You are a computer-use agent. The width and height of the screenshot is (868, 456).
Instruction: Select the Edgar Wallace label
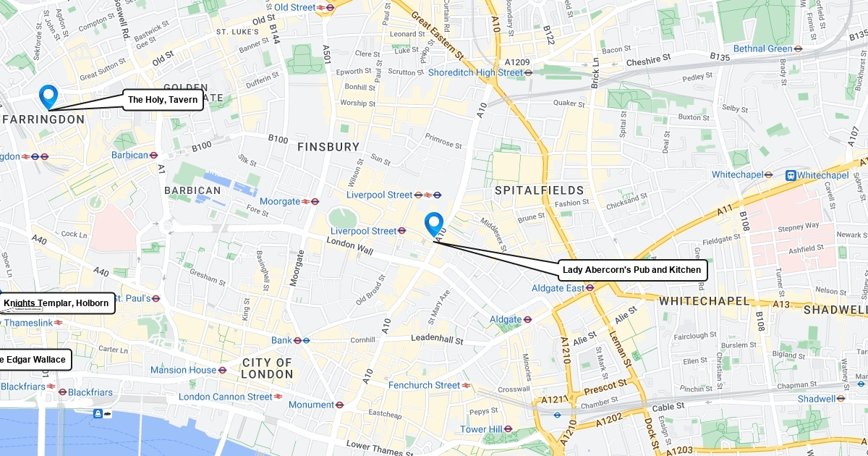point(35,360)
